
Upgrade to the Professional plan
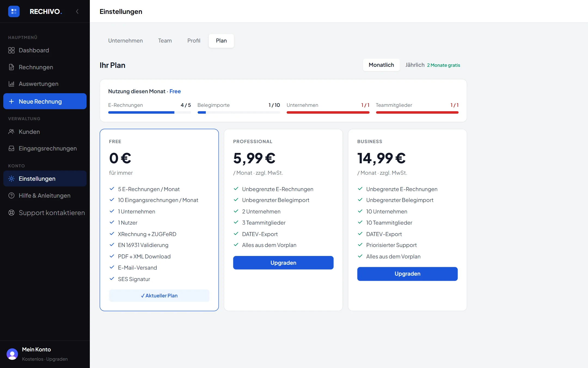click(283, 263)
